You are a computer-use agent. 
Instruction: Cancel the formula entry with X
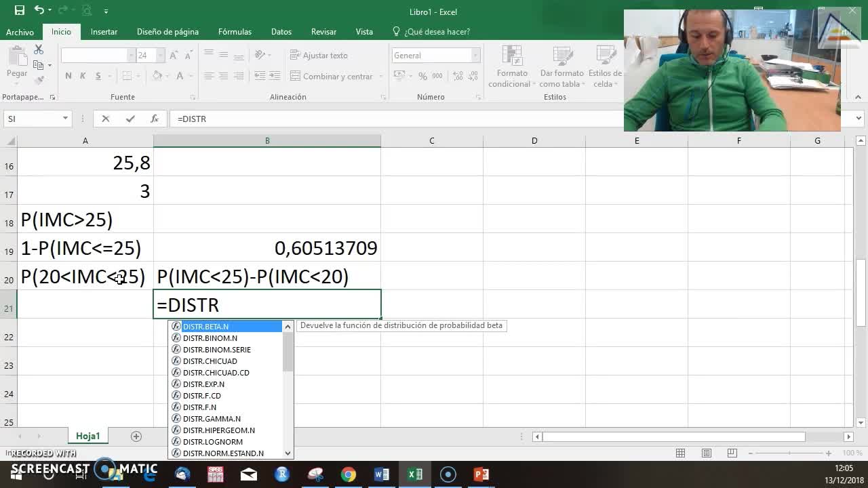tap(105, 119)
